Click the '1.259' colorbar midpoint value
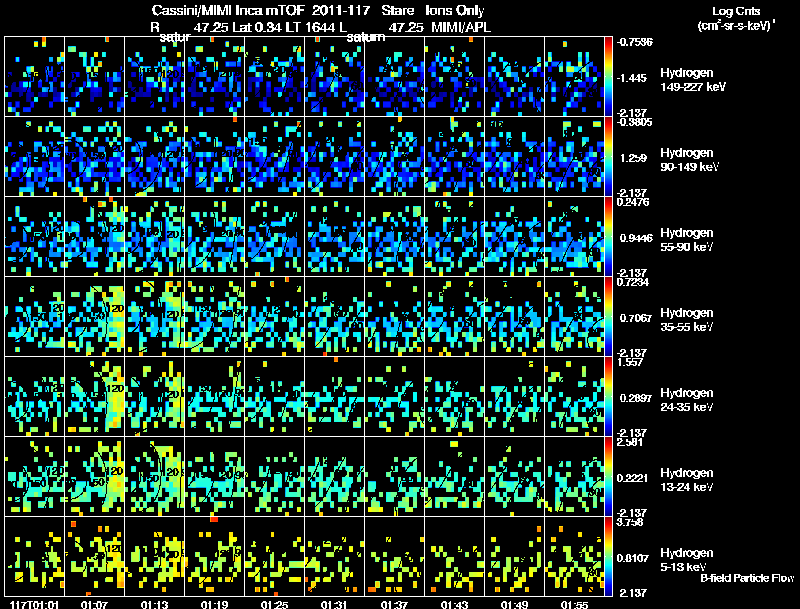The height and width of the screenshot is (609, 800). (x=632, y=158)
